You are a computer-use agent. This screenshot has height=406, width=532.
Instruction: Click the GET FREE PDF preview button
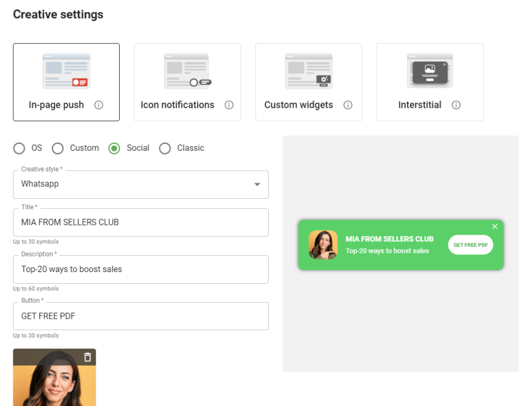click(470, 245)
